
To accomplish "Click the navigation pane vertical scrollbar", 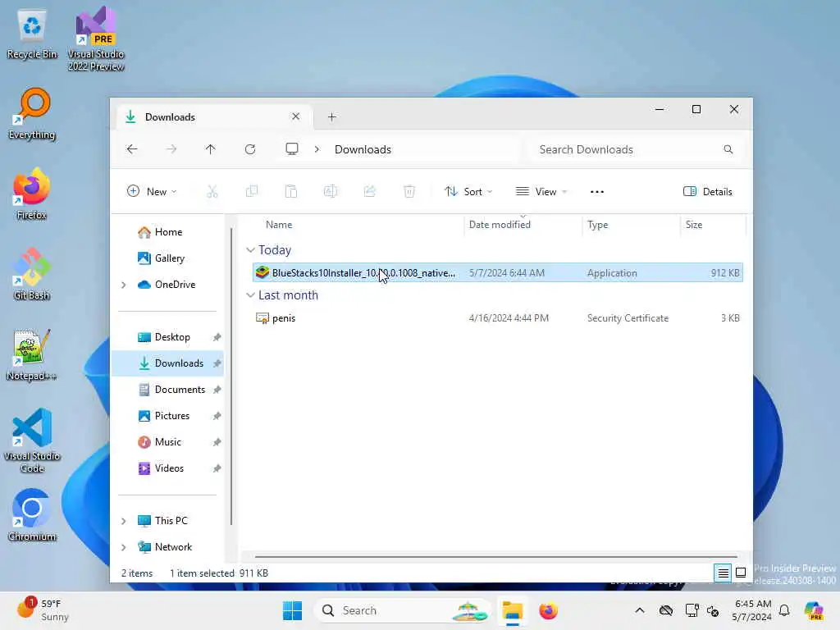I will click(231, 377).
